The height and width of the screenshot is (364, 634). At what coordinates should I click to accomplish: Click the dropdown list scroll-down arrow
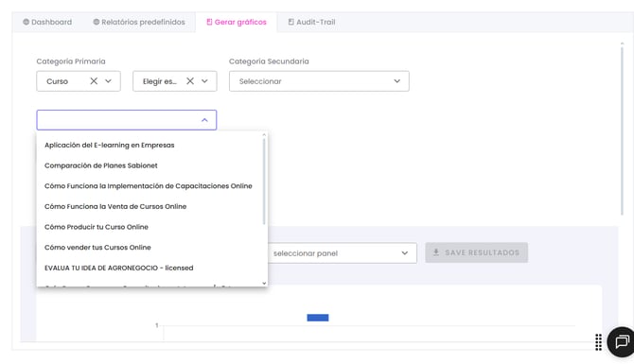264,284
